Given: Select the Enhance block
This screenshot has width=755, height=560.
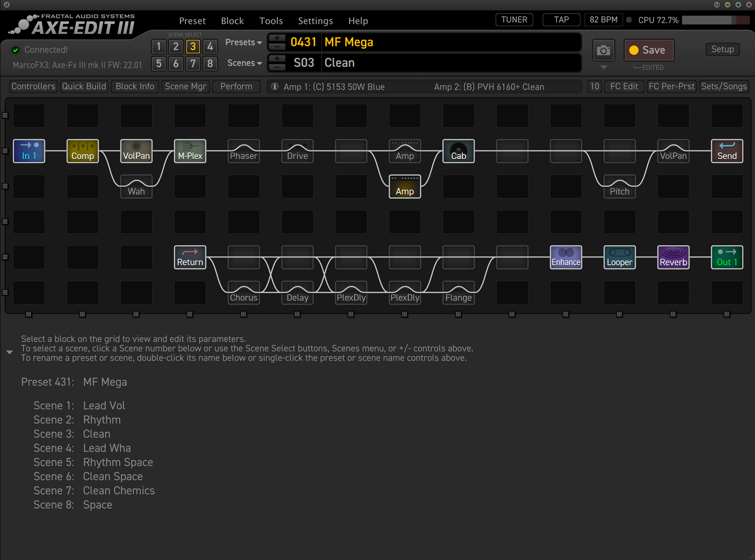Looking at the screenshot, I should point(566,258).
